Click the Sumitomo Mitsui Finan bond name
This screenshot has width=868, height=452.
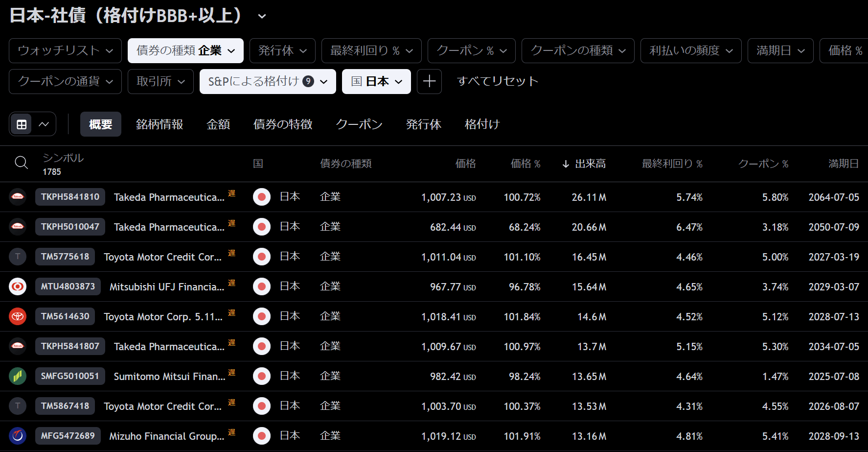170,377
